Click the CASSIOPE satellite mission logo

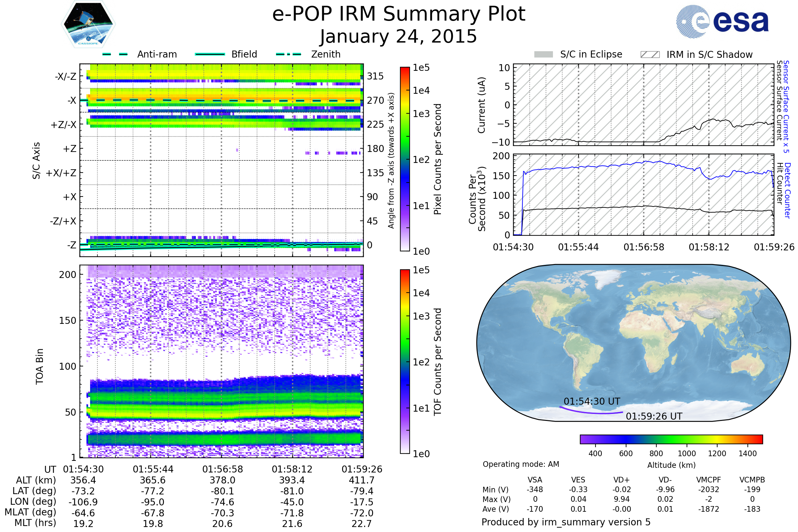[88, 24]
